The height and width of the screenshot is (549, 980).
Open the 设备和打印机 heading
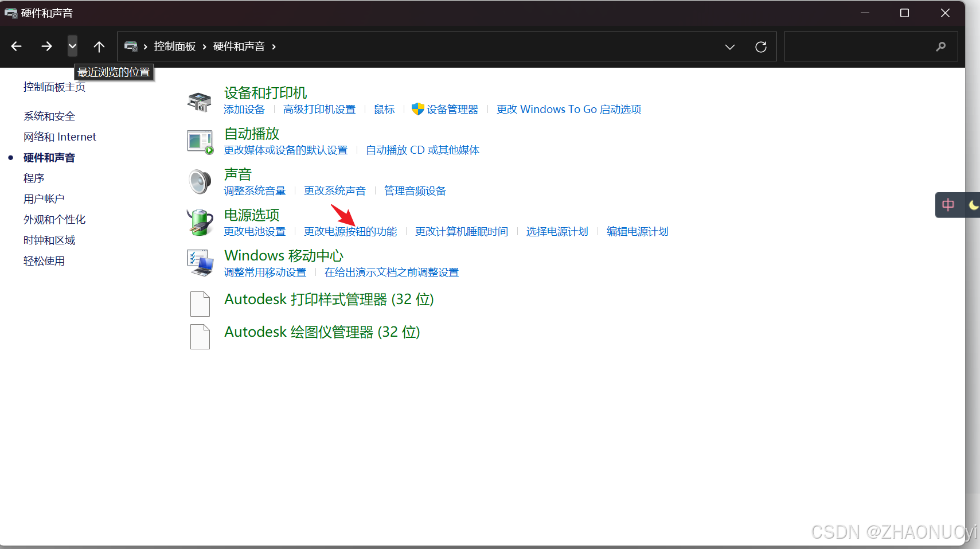266,93
